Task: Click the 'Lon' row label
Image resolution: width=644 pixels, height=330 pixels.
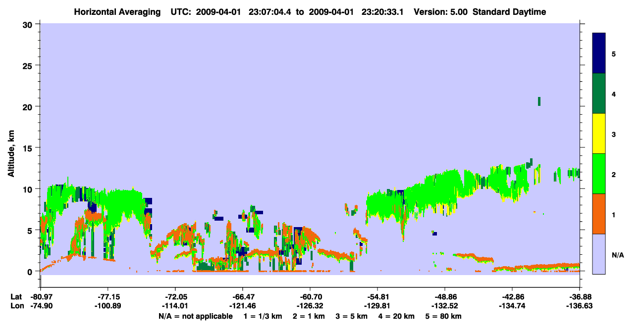Action: (16, 306)
